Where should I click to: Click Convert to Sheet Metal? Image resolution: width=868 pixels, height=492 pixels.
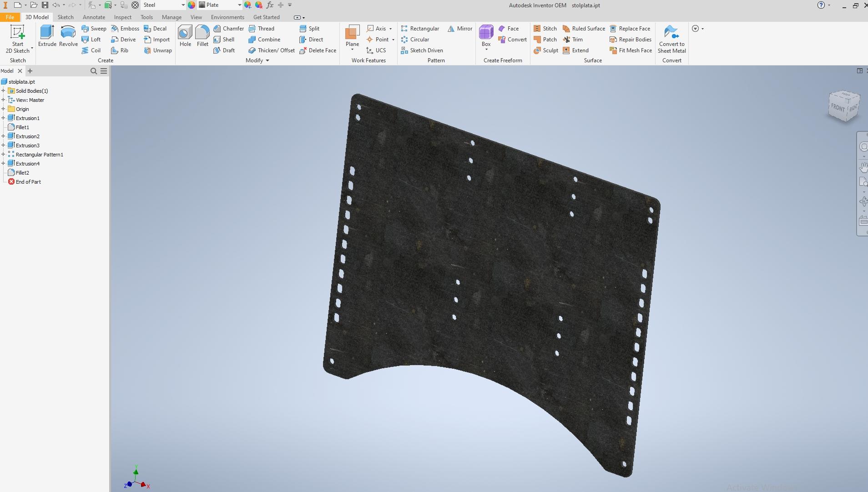[671, 39]
